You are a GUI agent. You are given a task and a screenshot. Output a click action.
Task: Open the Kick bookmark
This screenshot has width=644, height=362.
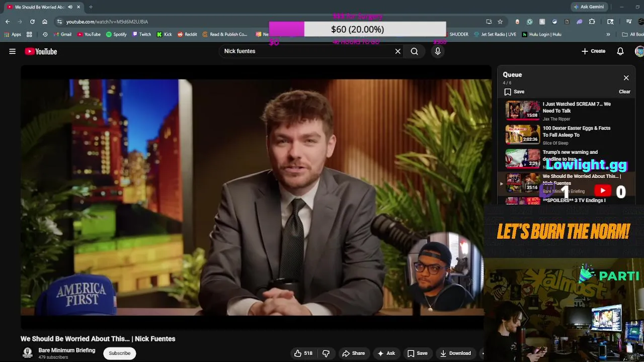pos(164,35)
